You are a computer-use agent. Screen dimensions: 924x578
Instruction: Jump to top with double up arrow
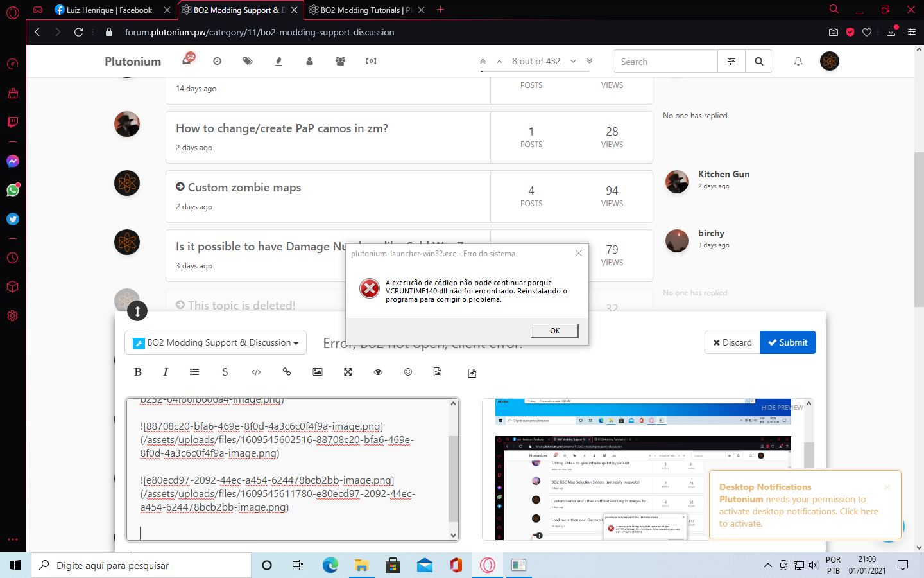(x=483, y=61)
